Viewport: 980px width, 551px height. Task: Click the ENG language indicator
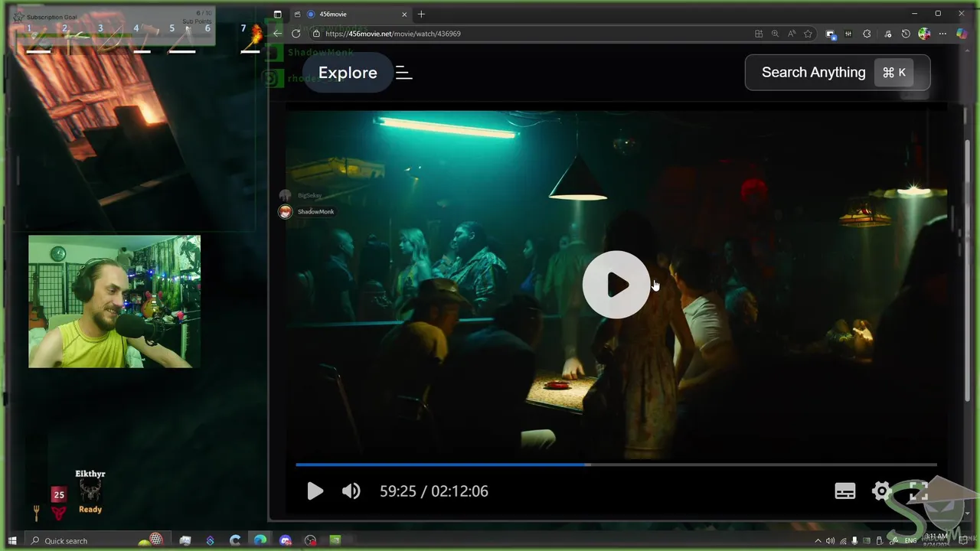point(911,541)
